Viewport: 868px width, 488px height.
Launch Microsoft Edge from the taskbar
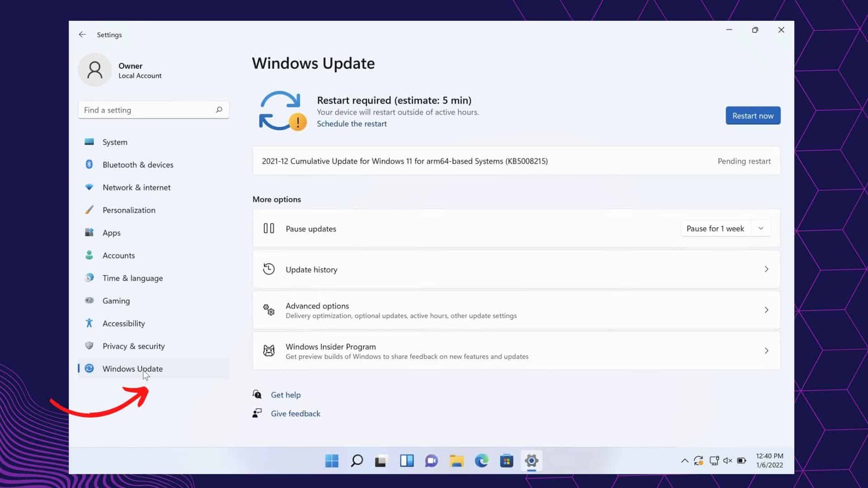click(x=482, y=461)
